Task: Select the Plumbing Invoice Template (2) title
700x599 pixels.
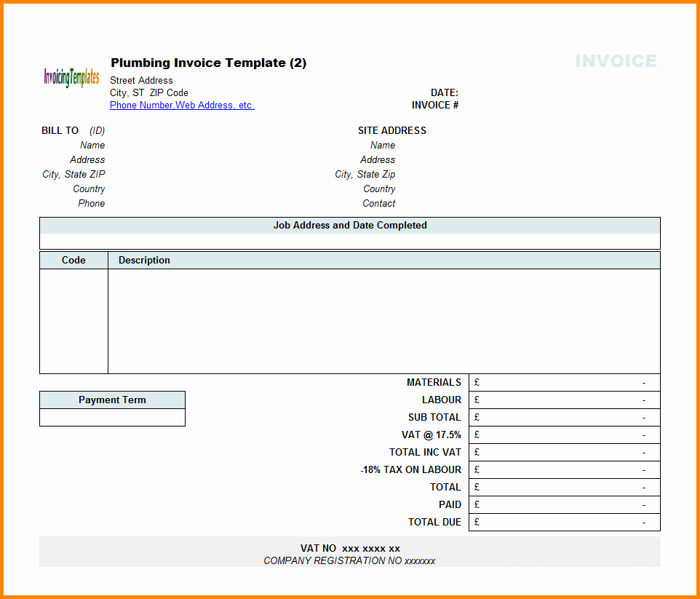Action: pyautogui.click(x=209, y=63)
